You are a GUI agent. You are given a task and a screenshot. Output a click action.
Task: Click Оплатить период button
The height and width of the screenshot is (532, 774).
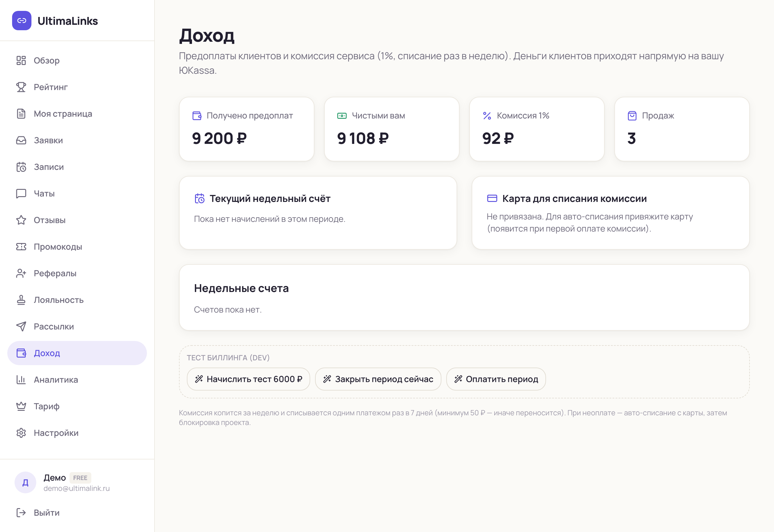(x=496, y=379)
